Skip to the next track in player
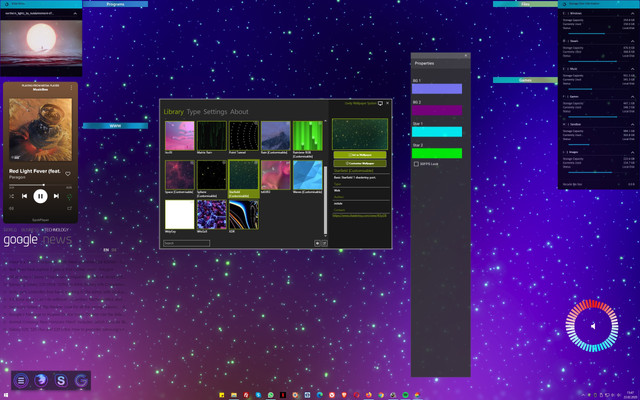Screen dimensions: 640x400 [56, 196]
